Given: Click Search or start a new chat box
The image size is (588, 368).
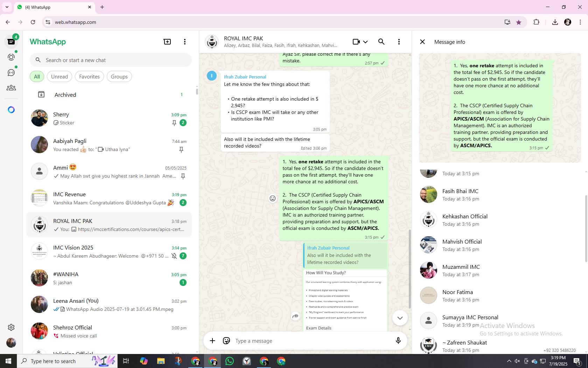Looking at the screenshot, I should (111, 60).
